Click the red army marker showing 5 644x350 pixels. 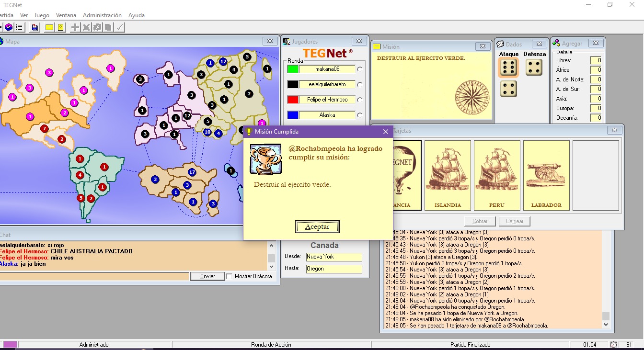tap(80, 198)
